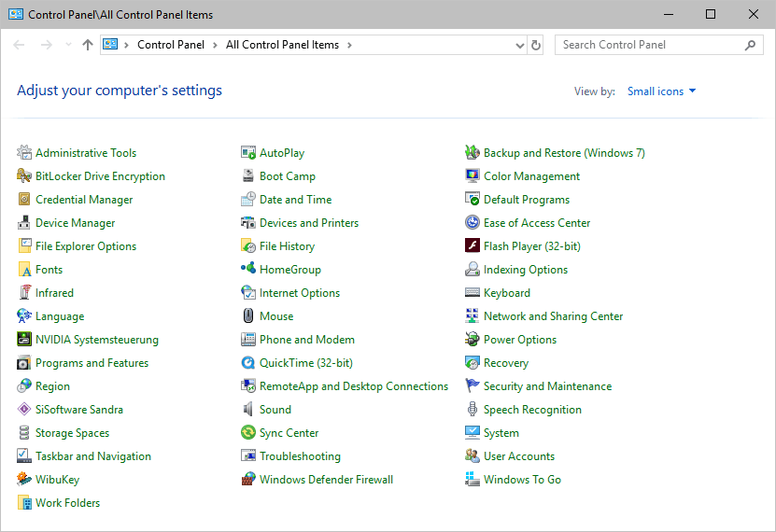This screenshot has height=532, width=776.
Task: Click the All Control Panel Items breadcrumb
Action: (x=282, y=45)
